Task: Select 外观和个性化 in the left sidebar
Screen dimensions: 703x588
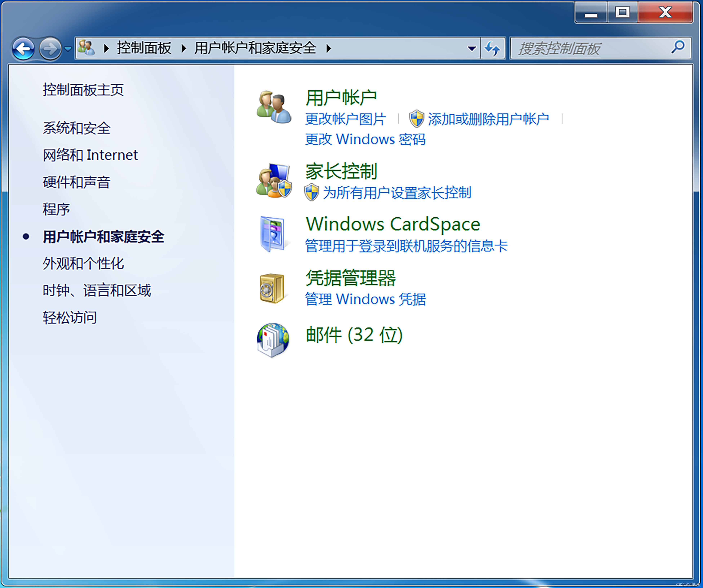Action: click(83, 263)
